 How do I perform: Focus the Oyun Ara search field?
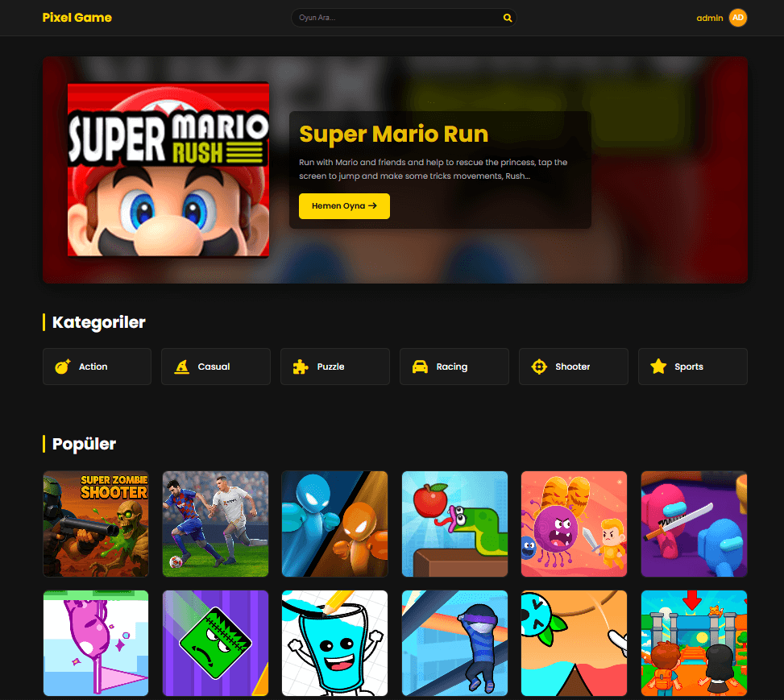coord(404,18)
